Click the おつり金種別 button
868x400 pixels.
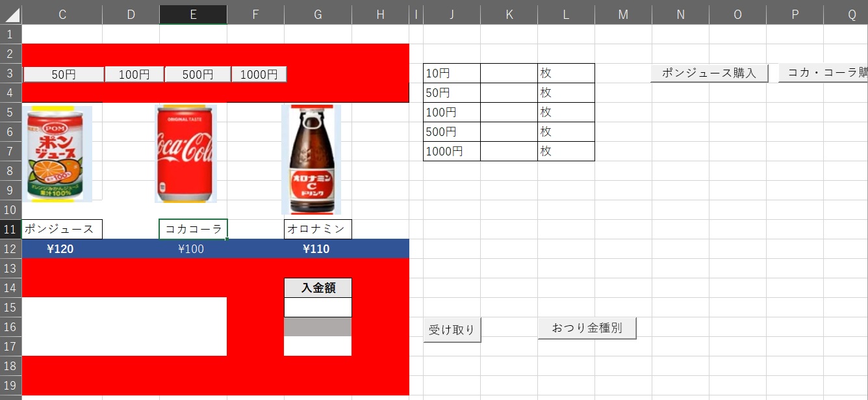(x=587, y=328)
